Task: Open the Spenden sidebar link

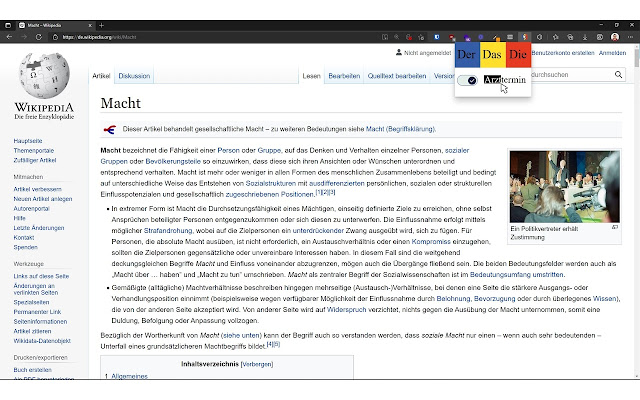Action: [x=25, y=247]
